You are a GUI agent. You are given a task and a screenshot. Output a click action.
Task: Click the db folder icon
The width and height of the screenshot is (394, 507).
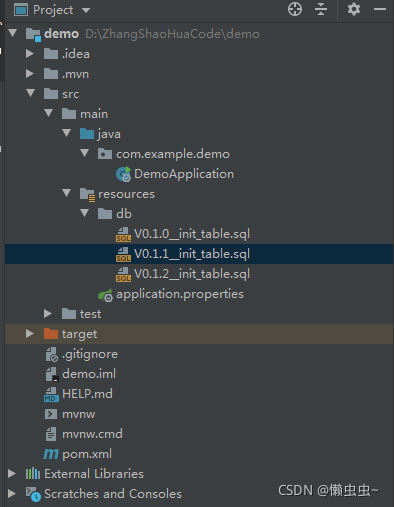pyautogui.click(x=105, y=214)
